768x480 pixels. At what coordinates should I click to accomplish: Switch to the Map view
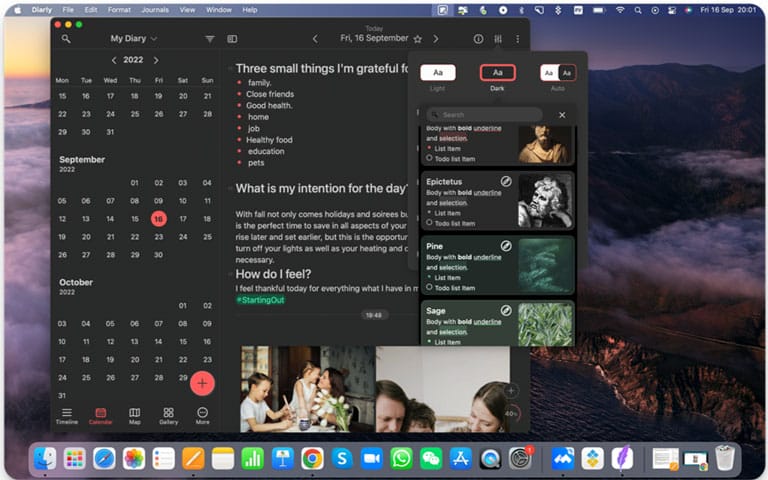[x=134, y=416]
